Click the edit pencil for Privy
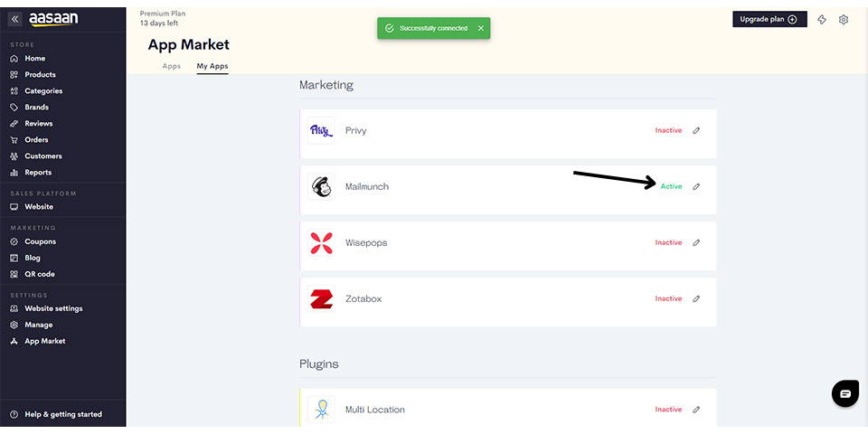Screen dimensions: 868x434 pos(696,130)
